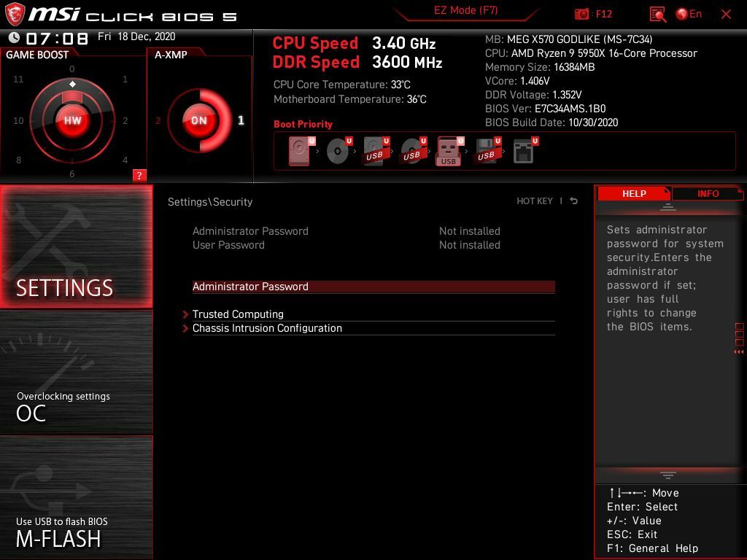747x560 pixels.
Task: Click the Boot Priority label
Action: pyautogui.click(x=303, y=124)
